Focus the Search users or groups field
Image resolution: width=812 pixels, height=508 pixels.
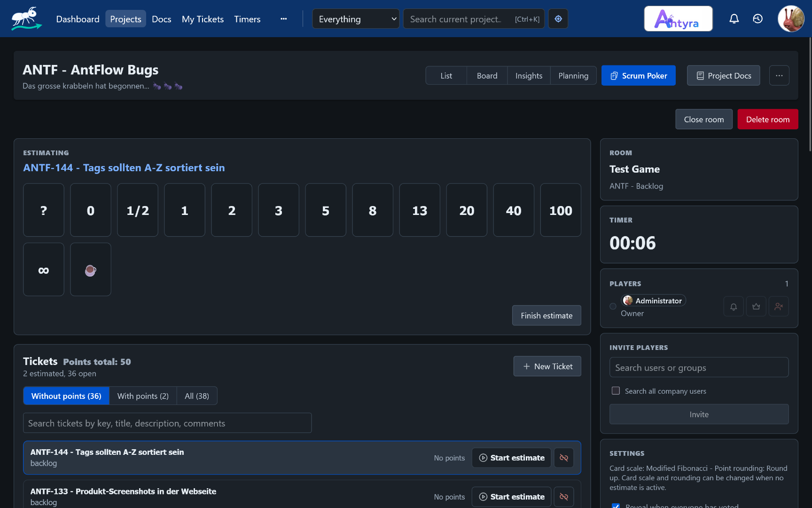tap(699, 367)
